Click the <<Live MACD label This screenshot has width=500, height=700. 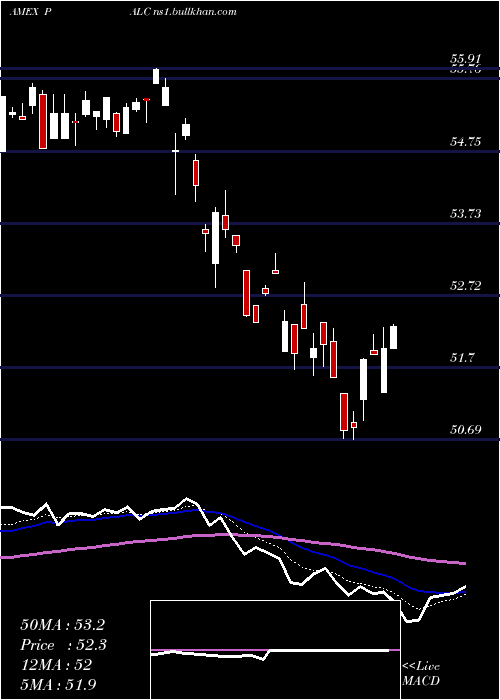tap(421, 674)
